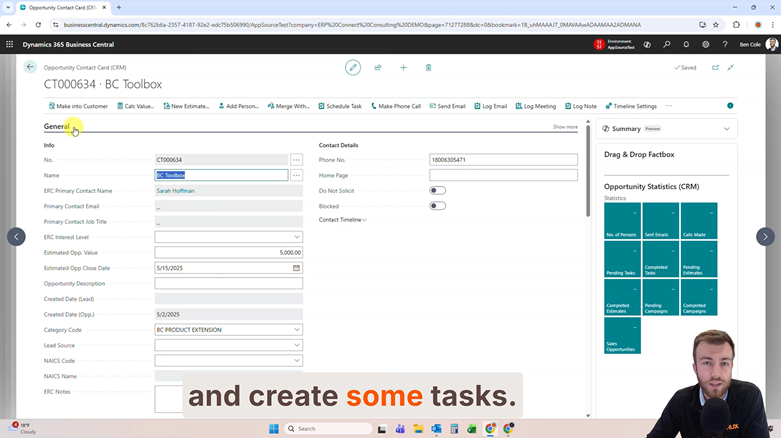The height and width of the screenshot is (438, 781).
Task: Open the more actions ellipsis in the action bar
Action: coord(669,106)
